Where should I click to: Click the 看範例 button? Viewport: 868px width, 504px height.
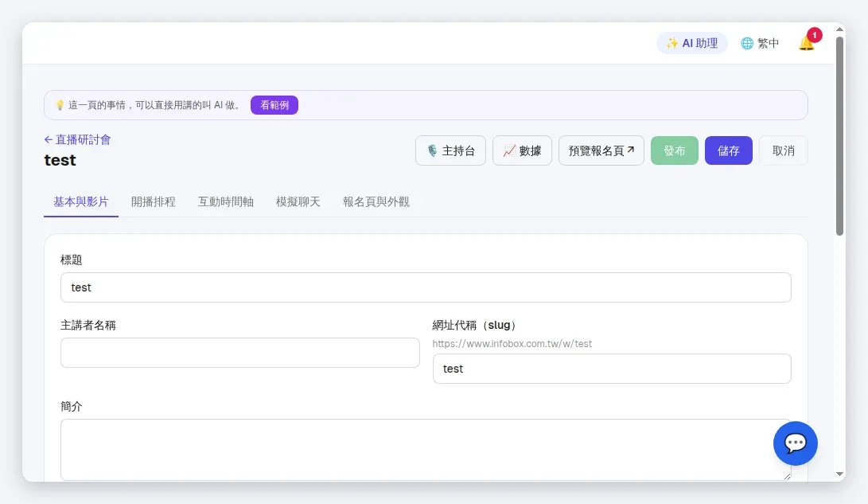274,105
